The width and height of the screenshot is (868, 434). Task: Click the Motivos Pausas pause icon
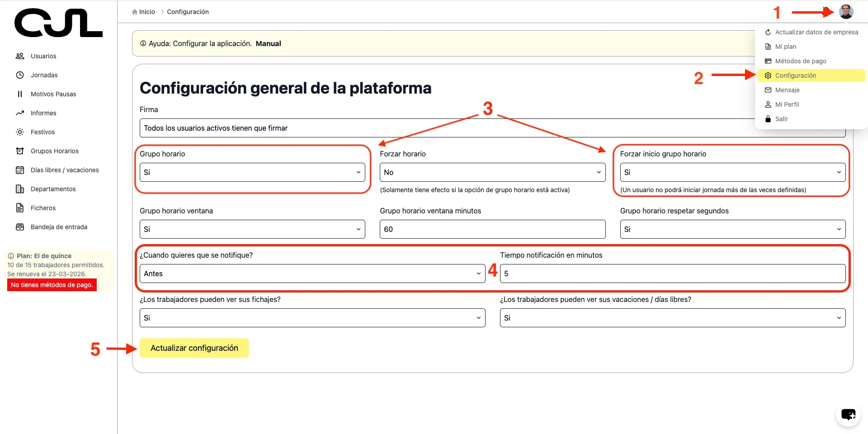[x=20, y=94]
